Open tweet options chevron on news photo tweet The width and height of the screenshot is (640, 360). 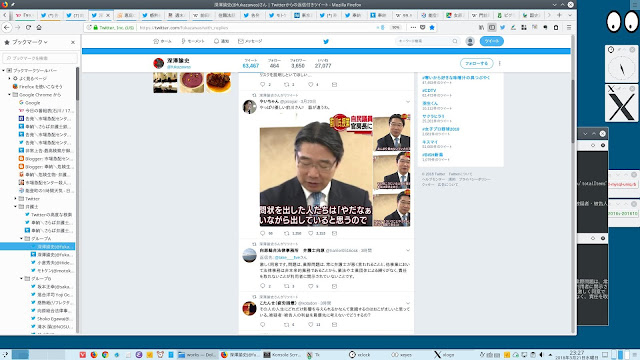click(407, 102)
